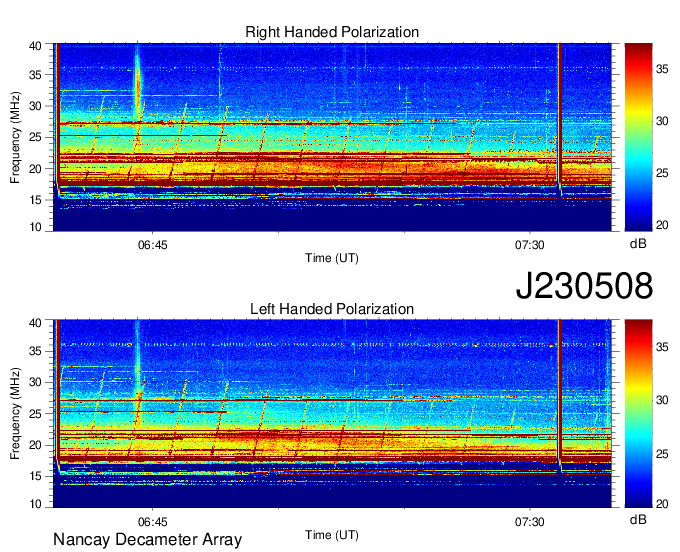Click the 07:30 tick under Left Handed plot

tap(529, 522)
